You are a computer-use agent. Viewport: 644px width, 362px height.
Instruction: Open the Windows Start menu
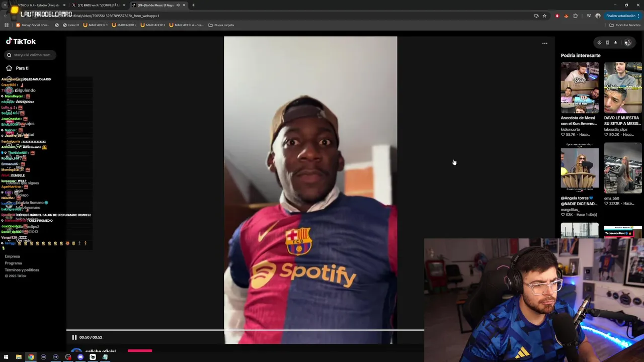click(x=6, y=357)
